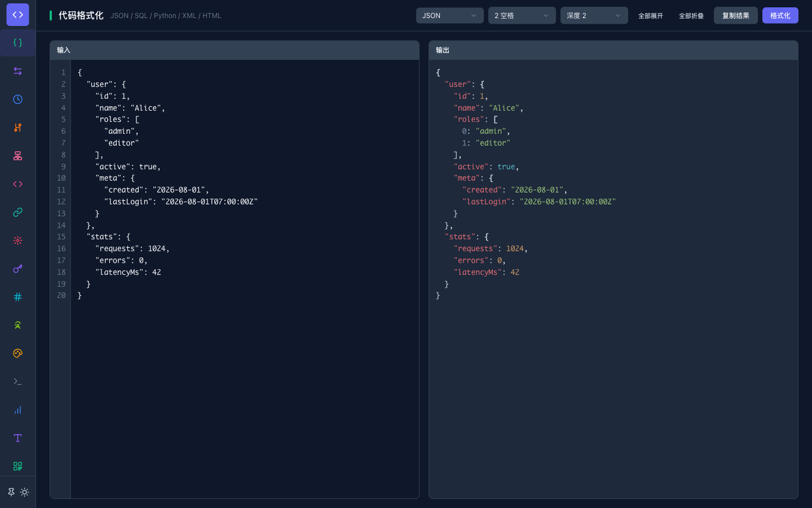Pin the sidebar with the pushpin icon

[x=11, y=492]
